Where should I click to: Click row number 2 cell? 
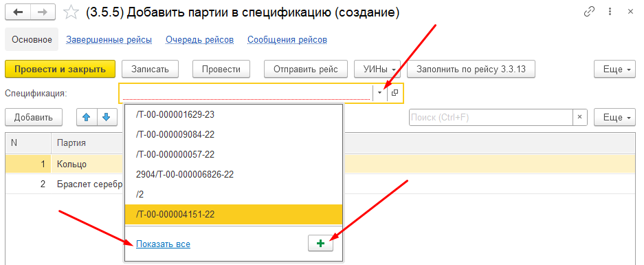(x=28, y=184)
